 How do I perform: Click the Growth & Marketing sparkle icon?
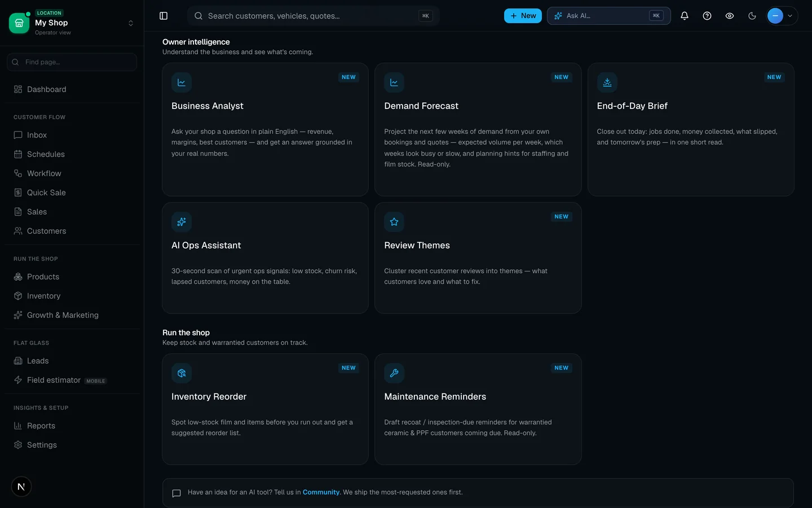[x=18, y=315]
